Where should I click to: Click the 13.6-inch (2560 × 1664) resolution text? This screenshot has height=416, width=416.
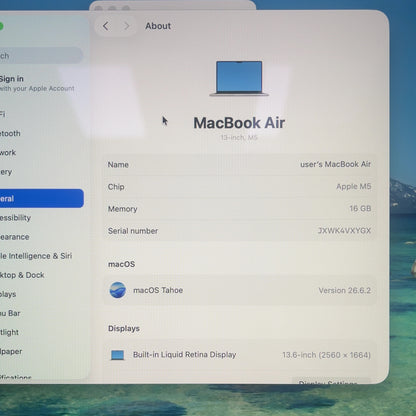click(x=326, y=355)
